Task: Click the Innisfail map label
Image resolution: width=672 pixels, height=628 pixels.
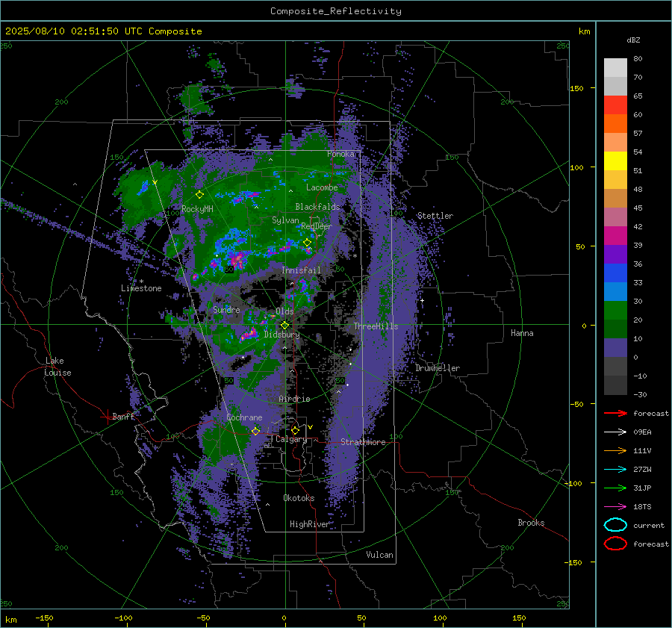Action: coord(301,270)
